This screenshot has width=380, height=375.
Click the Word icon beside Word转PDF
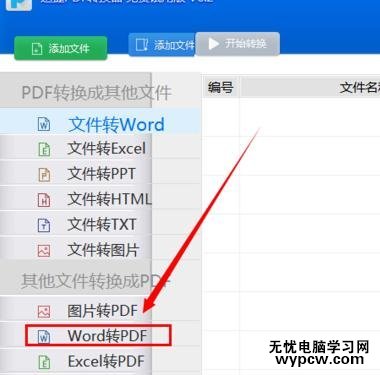(44, 337)
